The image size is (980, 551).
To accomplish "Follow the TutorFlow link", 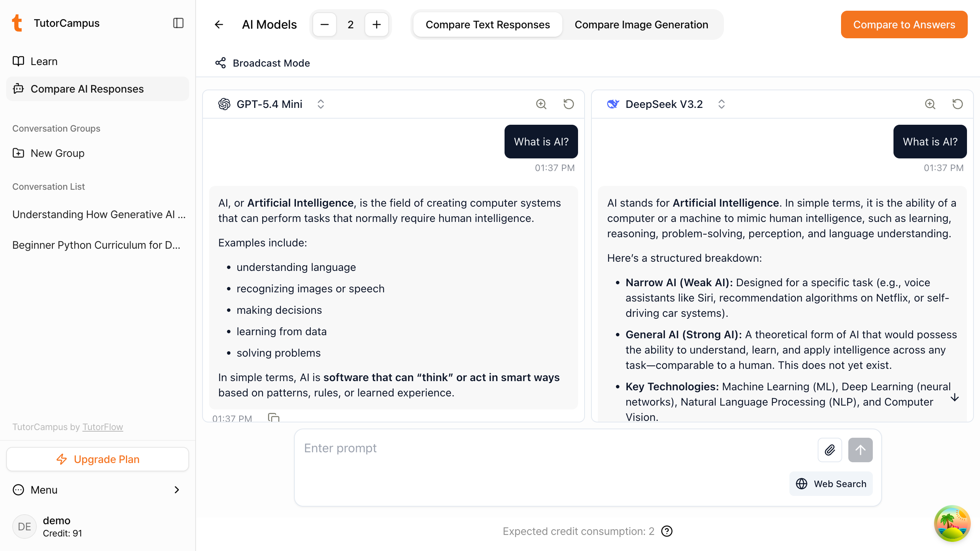I will coord(103,427).
